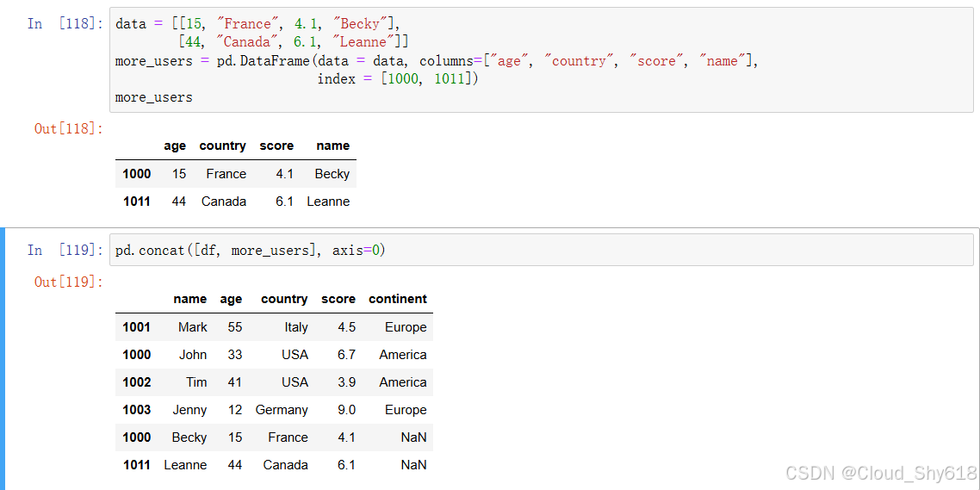This screenshot has height=490, width=980.
Task: Click NaN in the Leanne row
Action: (x=413, y=464)
